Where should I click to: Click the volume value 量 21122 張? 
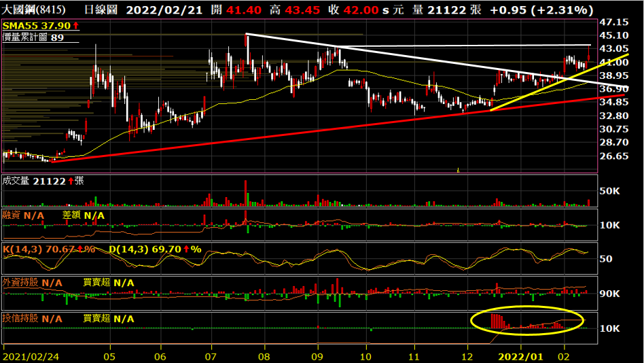click(x=447, y=10)
